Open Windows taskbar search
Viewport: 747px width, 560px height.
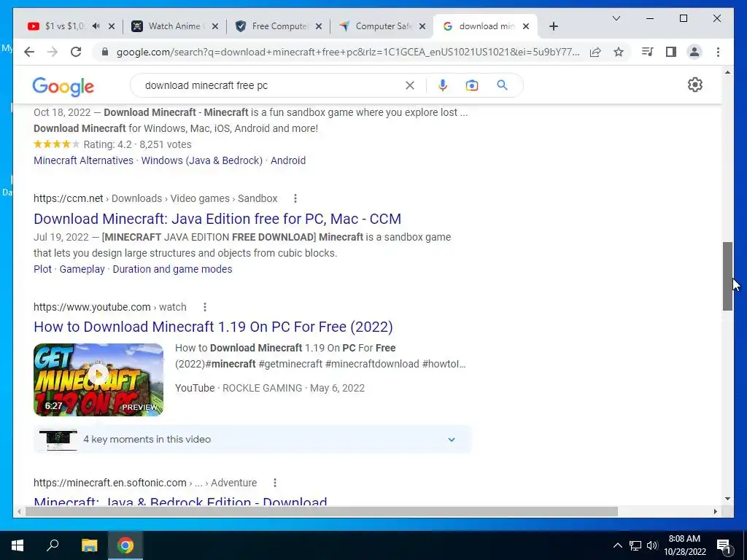(53, 545)
